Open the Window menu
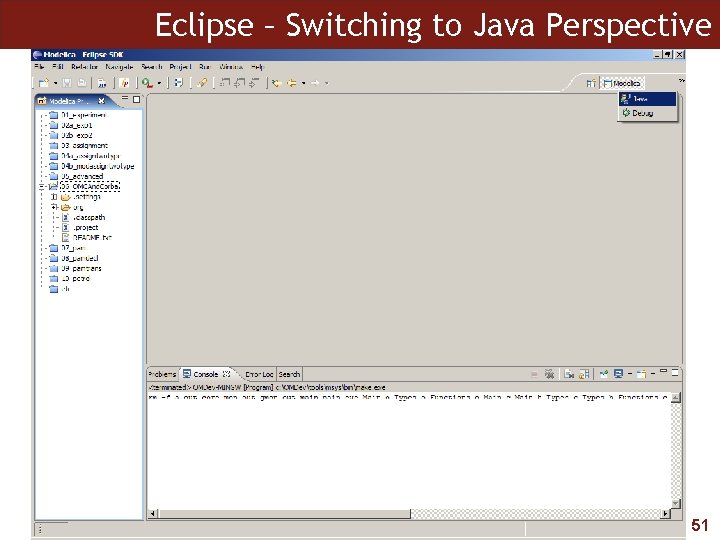This screenshot has width=720, height=540. (x=231, y=67)
